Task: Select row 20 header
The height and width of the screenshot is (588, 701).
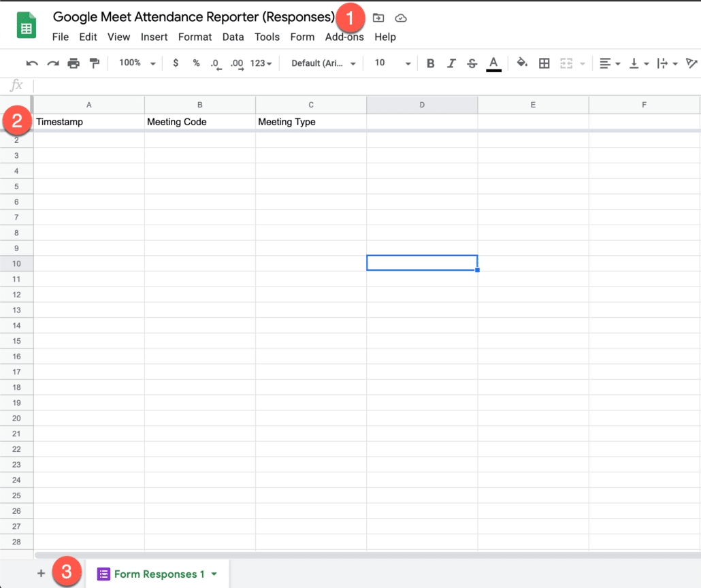Action: click(x=16, y=418)
